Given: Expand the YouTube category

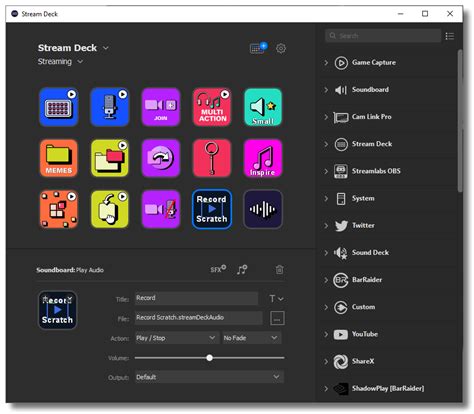Looking at the screenshot, I should point(326,334).
